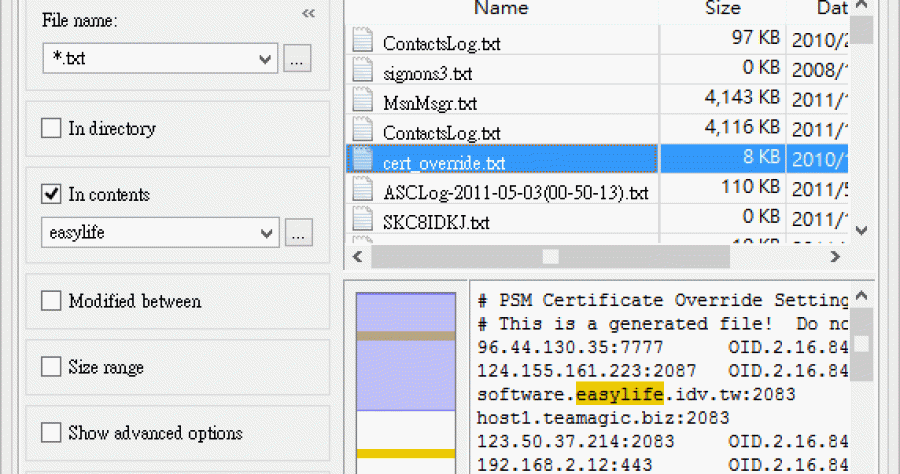This screenshot has width=900, height=474.
Task: Enable the Modified between checkbox
Action: 51,300
